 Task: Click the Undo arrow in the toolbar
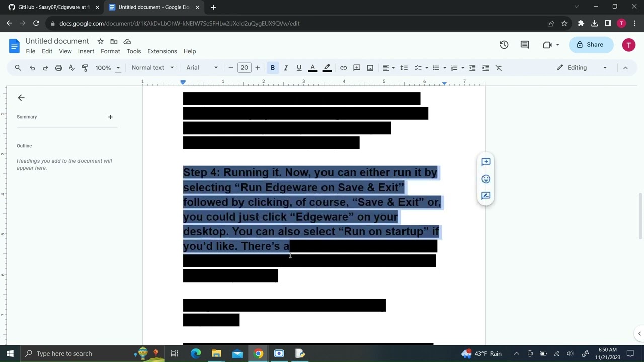pyautogui.click(x=32, y=68)
